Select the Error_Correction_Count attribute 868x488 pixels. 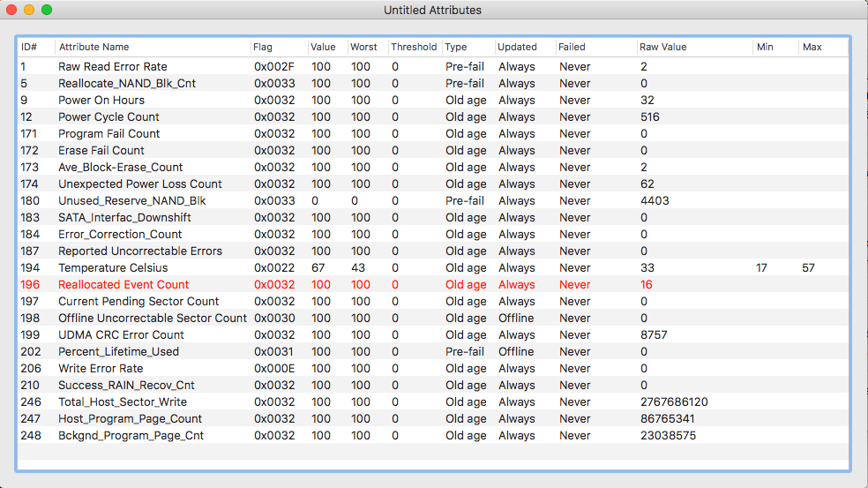433,235
